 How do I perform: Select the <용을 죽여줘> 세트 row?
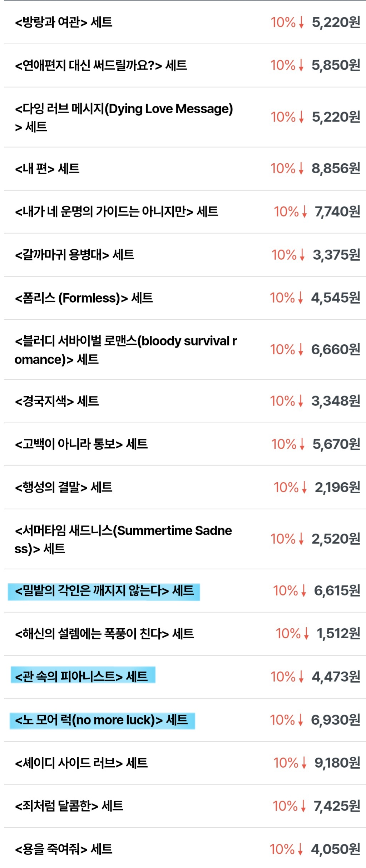click(x=64, y=849)
